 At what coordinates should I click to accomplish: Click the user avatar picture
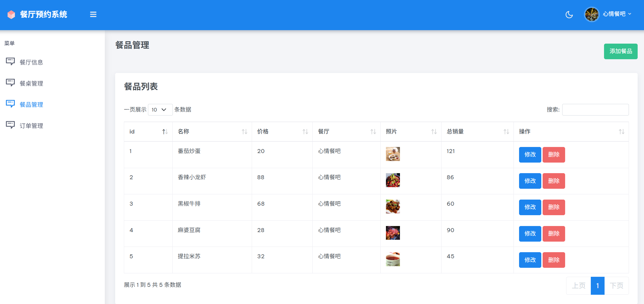point(592,15)
